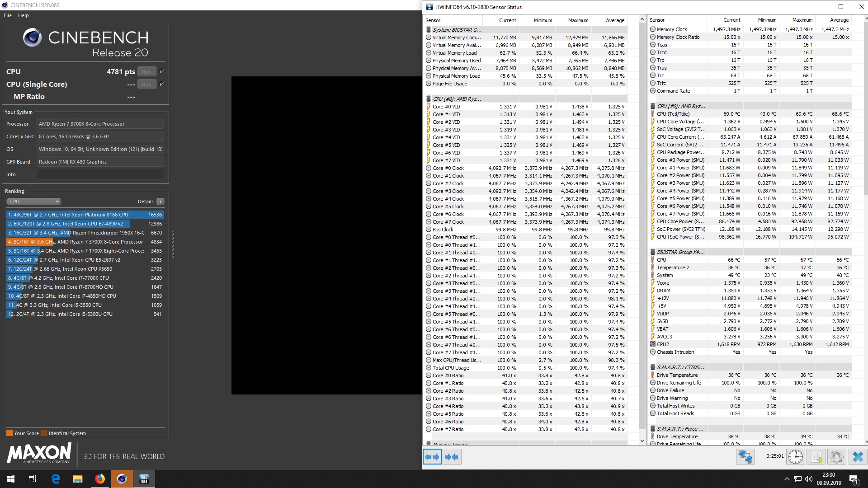868x488 pixels.
Task: Click right pane Average column header
Action: tap(834, 20)
